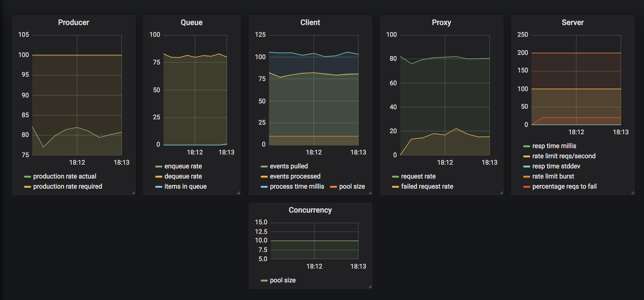Viewport: 644px width, 300px height.
Task: Toggle 'rate limit reqs/second' legend series
Action: click(564, 156)
